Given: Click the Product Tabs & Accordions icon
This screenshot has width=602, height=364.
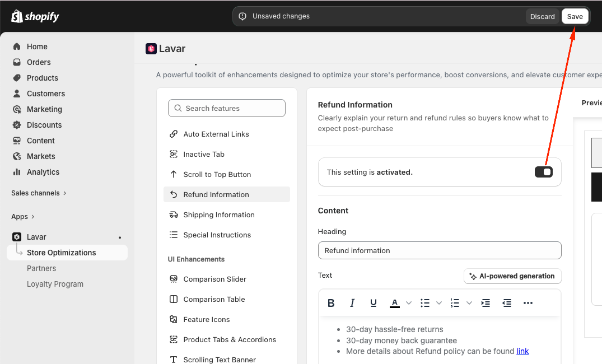Looking at the screenshot, I should click(x=174, y=339).
